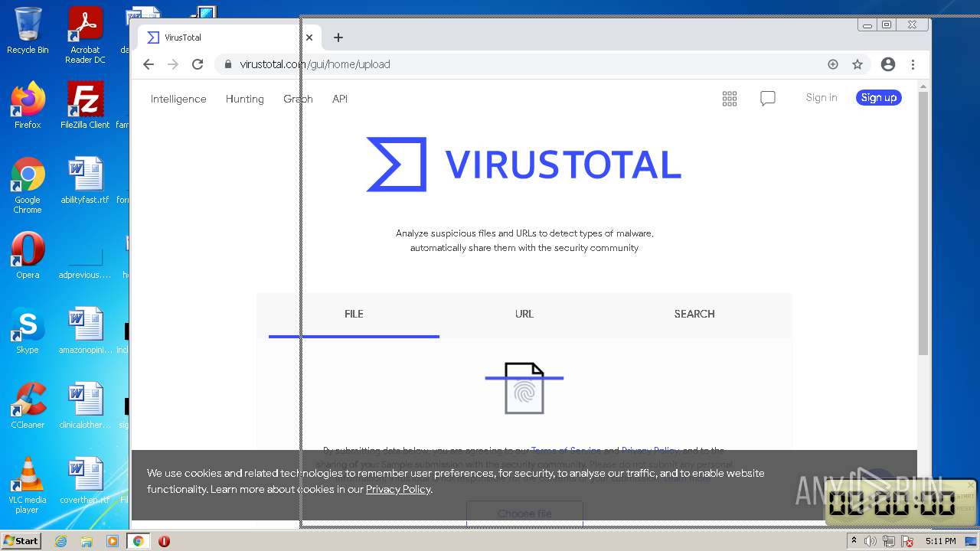Screen dimensions: 980x551
Task: Open a new browser tab
Action: [x=338, y=37]
